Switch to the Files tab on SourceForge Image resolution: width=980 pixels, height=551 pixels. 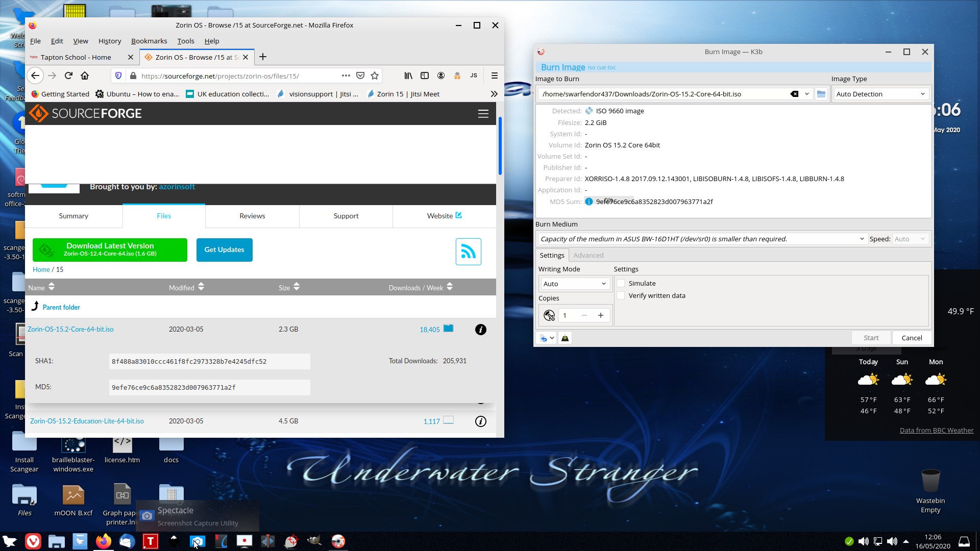click(163, 215)
